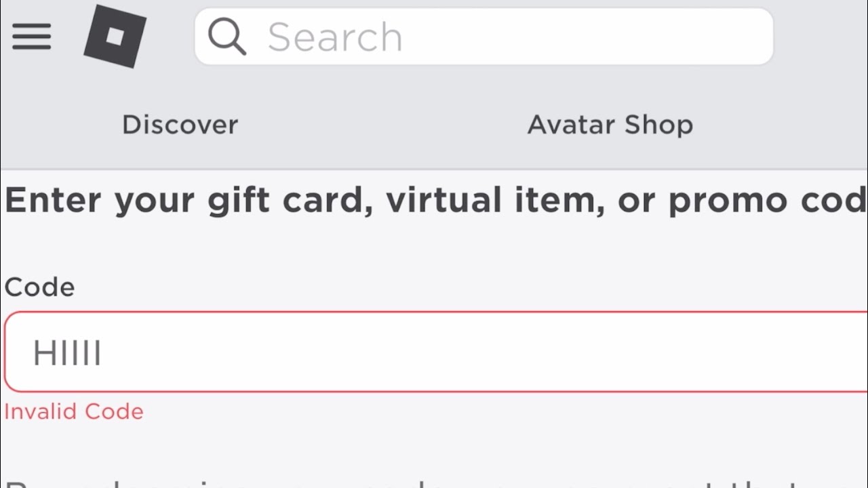Click the empty right side of Code box
Image resolution: width=868 pixels, height=488 pixels.
coord(678,352)
